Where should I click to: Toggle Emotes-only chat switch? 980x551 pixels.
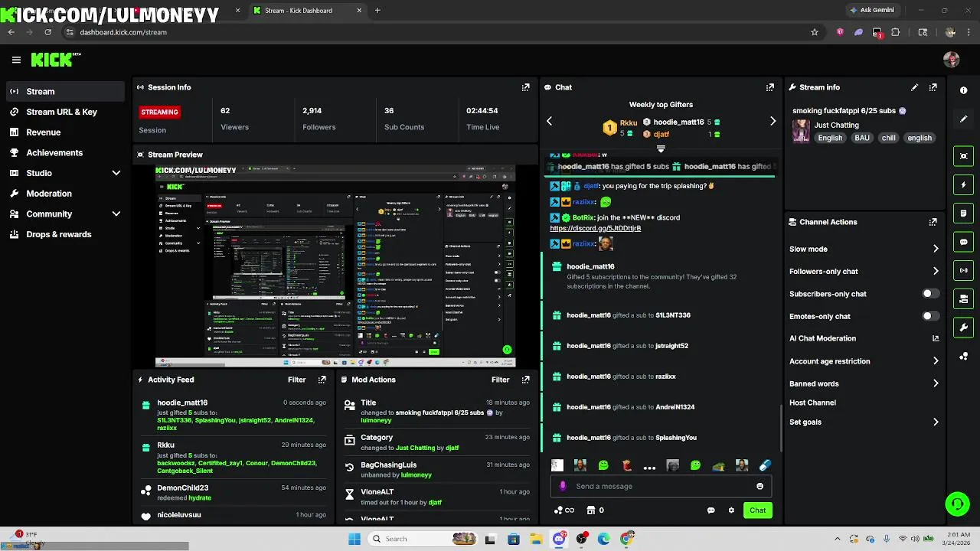[x=930, y=316]
